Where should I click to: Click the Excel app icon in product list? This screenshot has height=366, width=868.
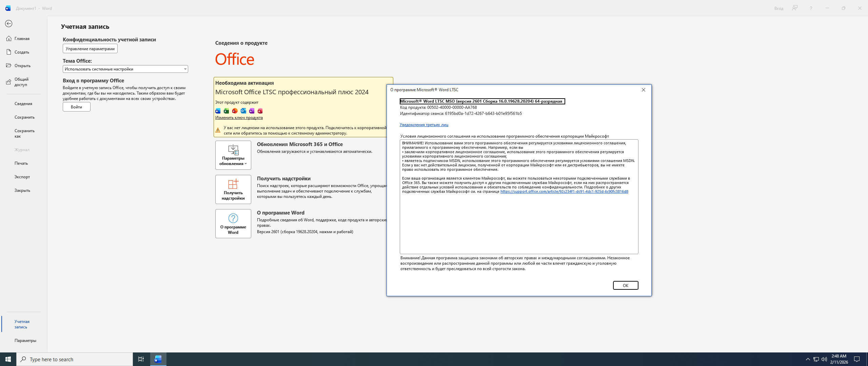[226, 111]
